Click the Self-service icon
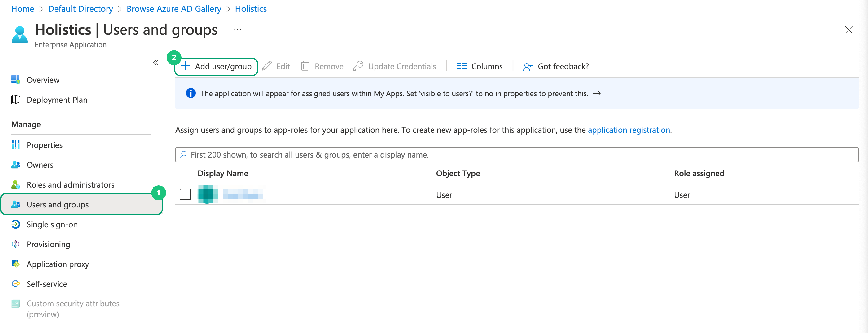The height and width of the screenshot is (333, 868). [x=15, y=284]
